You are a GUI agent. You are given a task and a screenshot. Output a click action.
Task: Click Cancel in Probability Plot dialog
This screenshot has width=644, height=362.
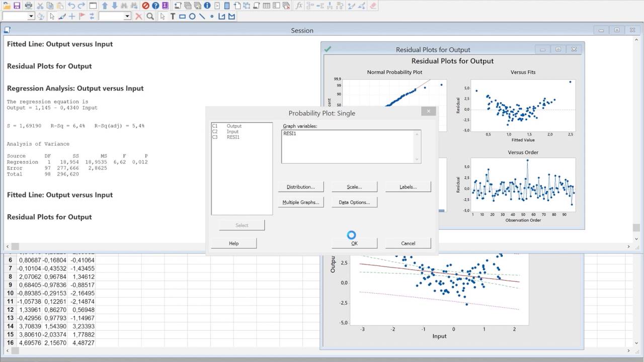[x=408, y=243]
